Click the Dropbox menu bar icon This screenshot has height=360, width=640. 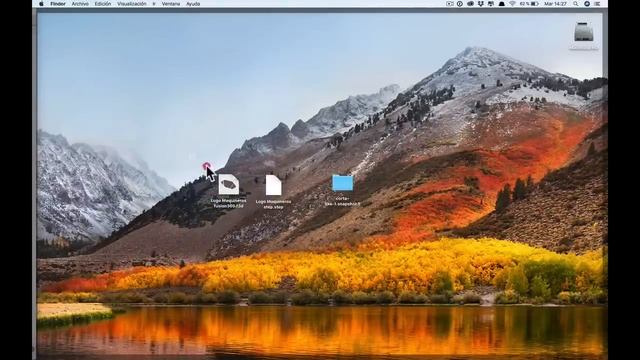tap(481, 4)
